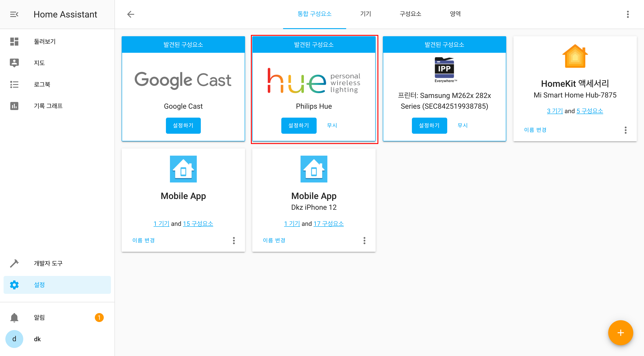Open the 로그북 list icon
This screenshot has width=644, height=356.
pyautogui.click(x=14, y=85)
